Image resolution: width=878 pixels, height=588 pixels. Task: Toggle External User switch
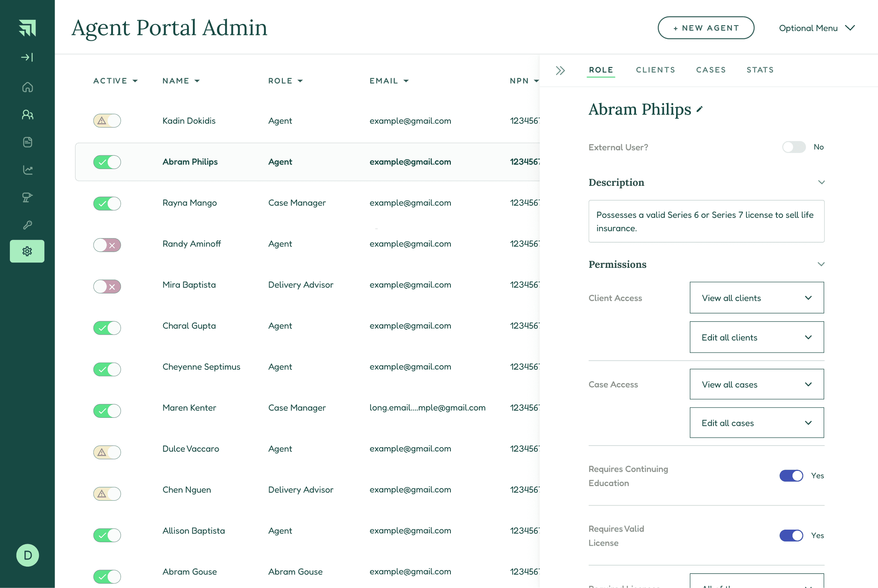(x=794, y=147)
